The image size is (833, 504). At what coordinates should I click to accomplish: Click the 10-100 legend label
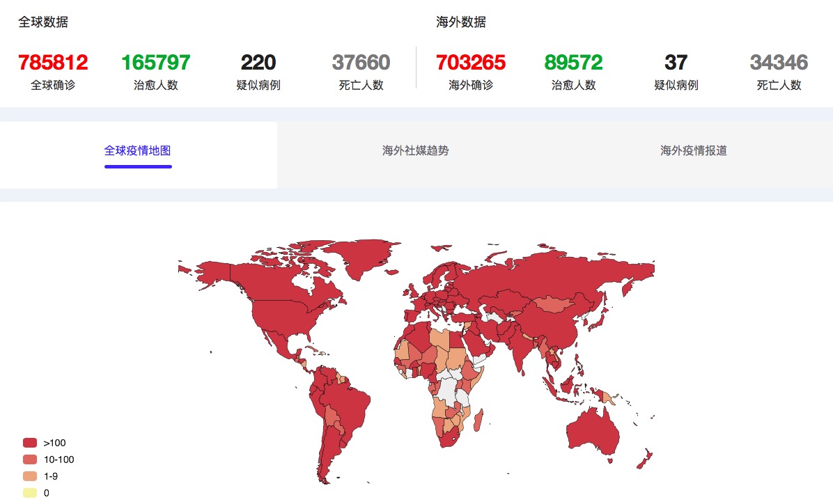coord(59,459)
